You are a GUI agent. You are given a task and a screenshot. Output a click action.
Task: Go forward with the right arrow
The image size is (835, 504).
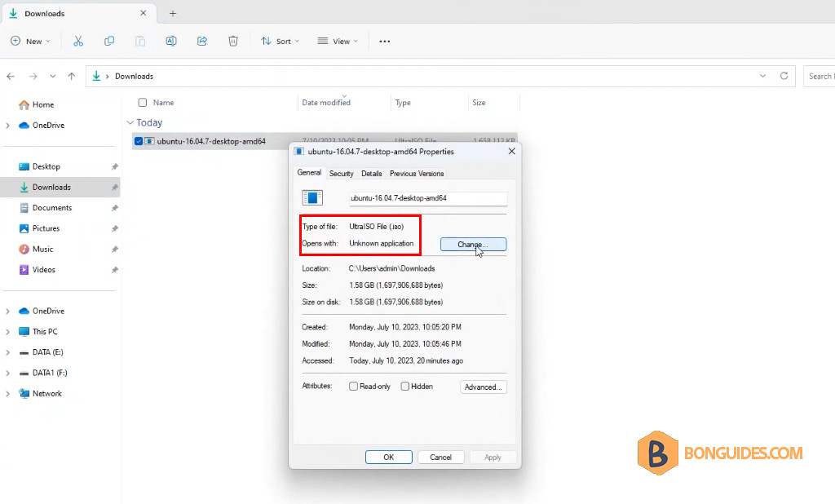[33, 76]
